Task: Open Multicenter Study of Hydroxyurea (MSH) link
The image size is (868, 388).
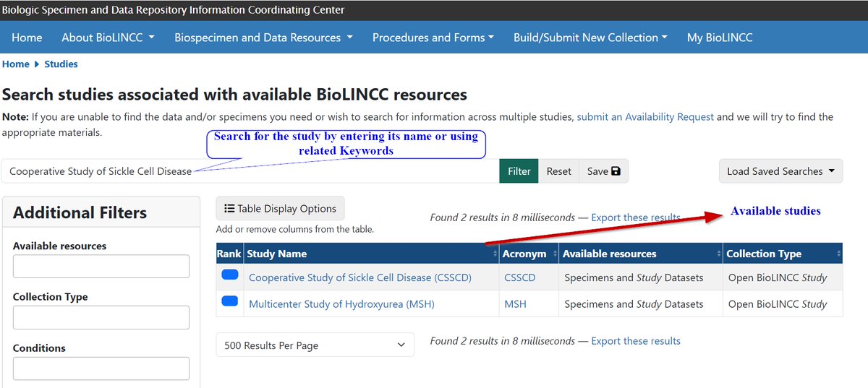Action: 341,304
